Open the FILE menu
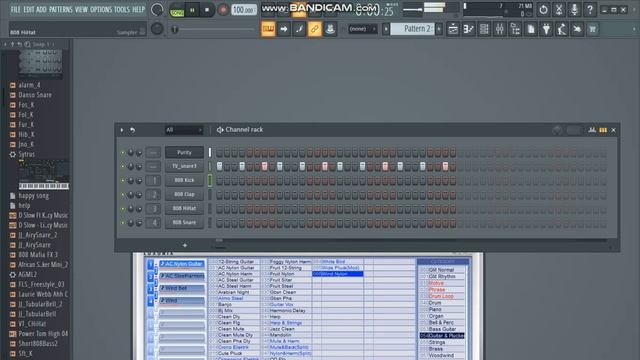 click(x=16, y=9)
